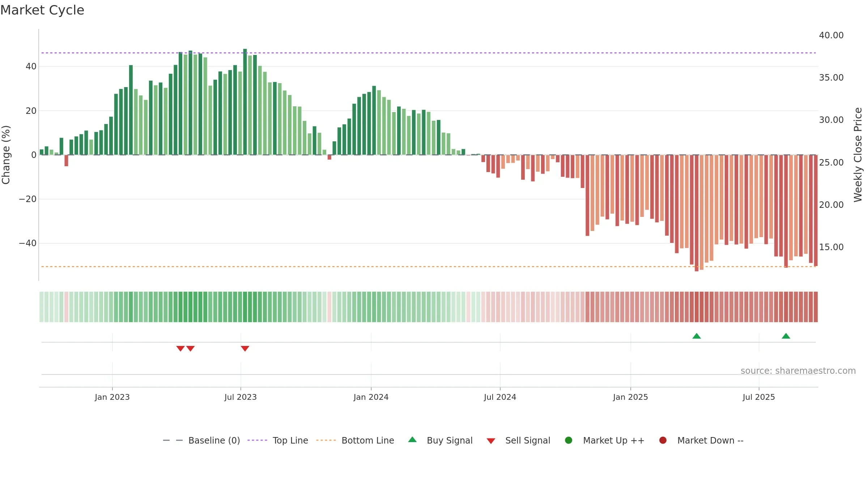Click the 15.00 right axis value

[831, 247]
